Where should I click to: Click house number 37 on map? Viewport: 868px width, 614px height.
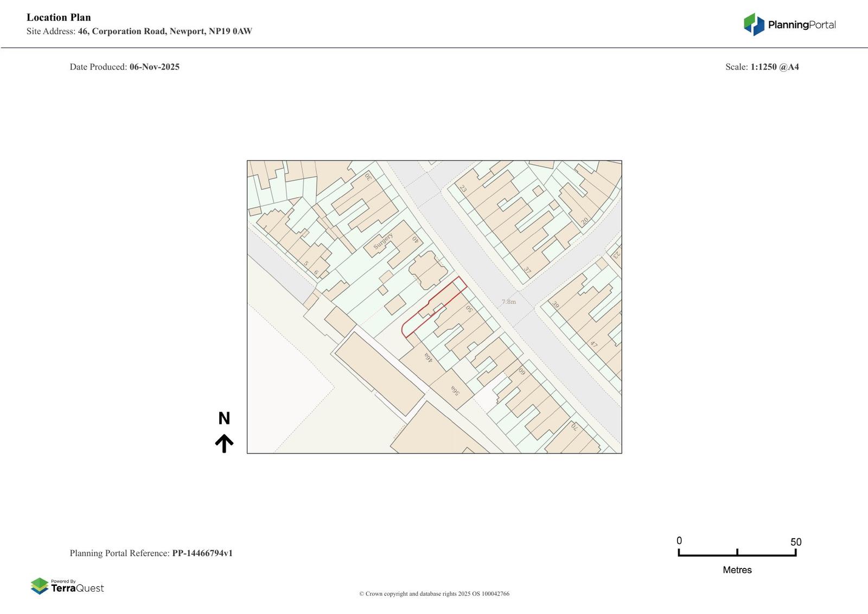pyautogui.click(x=527, y=270)
